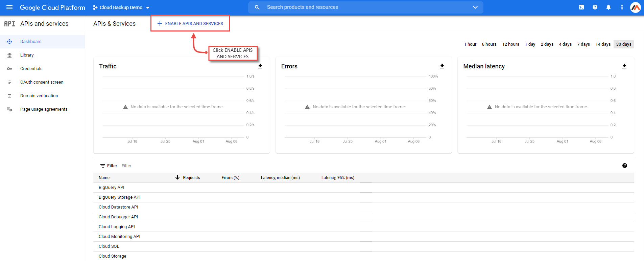Open the three-dot settings menu
Viewport: 644px width, 261px height.
622,7
